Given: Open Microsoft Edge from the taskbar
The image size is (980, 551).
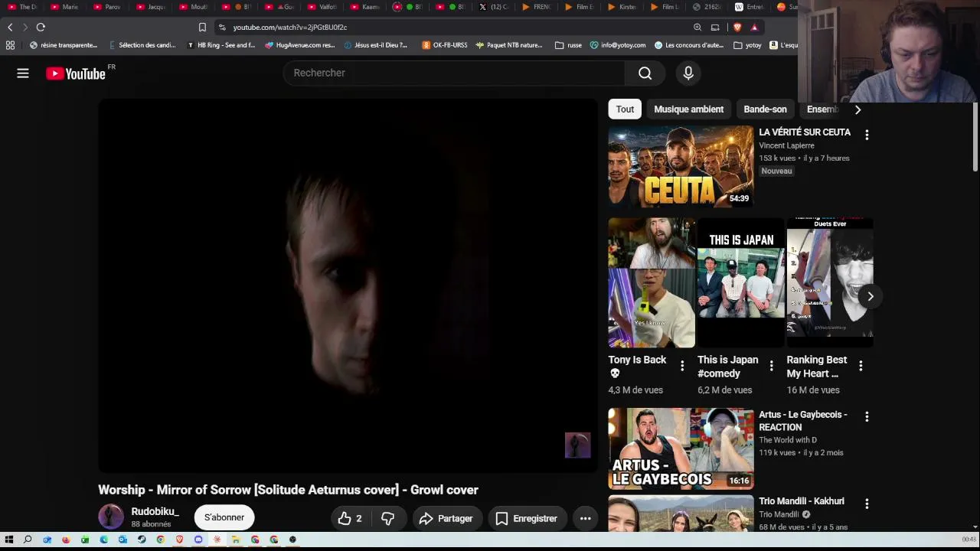Looking at the screenshot, I should [104, 540].
